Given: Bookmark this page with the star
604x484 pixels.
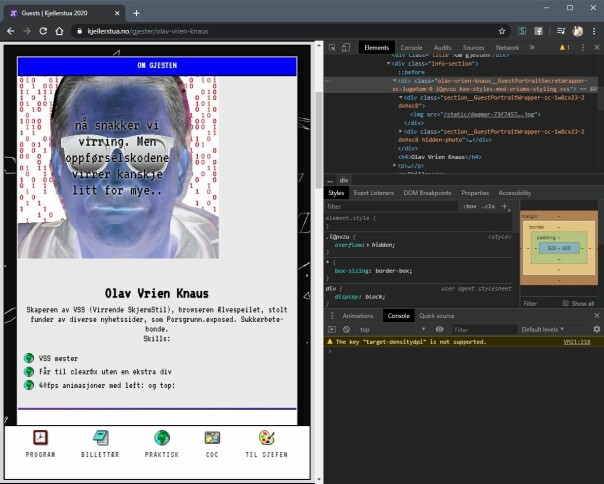Looking at the screenshot, I should pos(502,31).
